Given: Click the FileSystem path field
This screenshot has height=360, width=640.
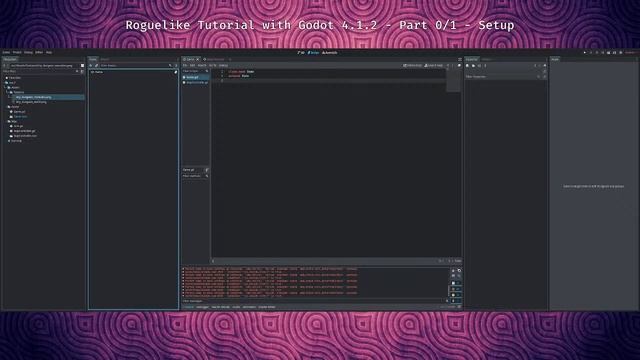Looking at the screenshot, I should pyautogui.click(x=44, y=65).
